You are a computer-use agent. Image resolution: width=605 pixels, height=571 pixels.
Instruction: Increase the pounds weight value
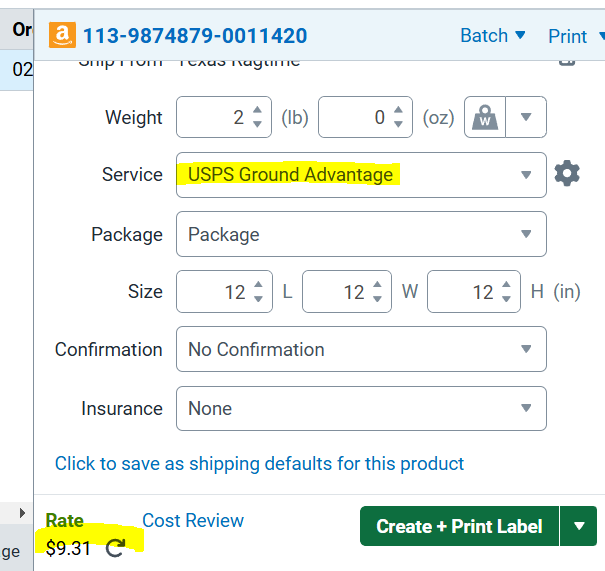coord(257,110)
